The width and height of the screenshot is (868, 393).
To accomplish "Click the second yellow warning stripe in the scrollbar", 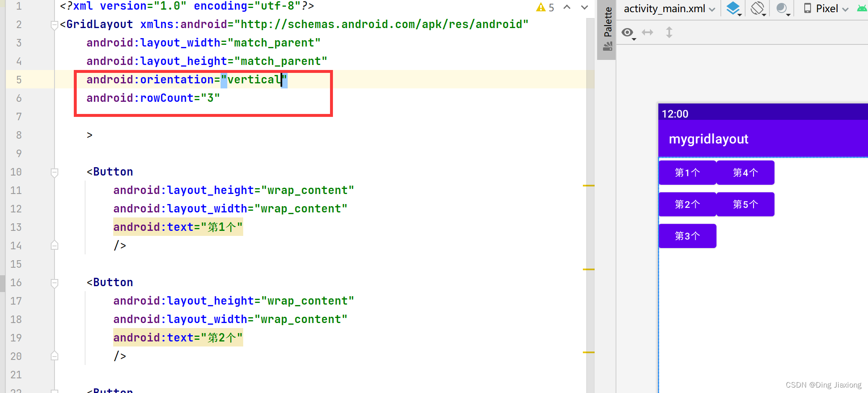I will click(x=588, y=269).
